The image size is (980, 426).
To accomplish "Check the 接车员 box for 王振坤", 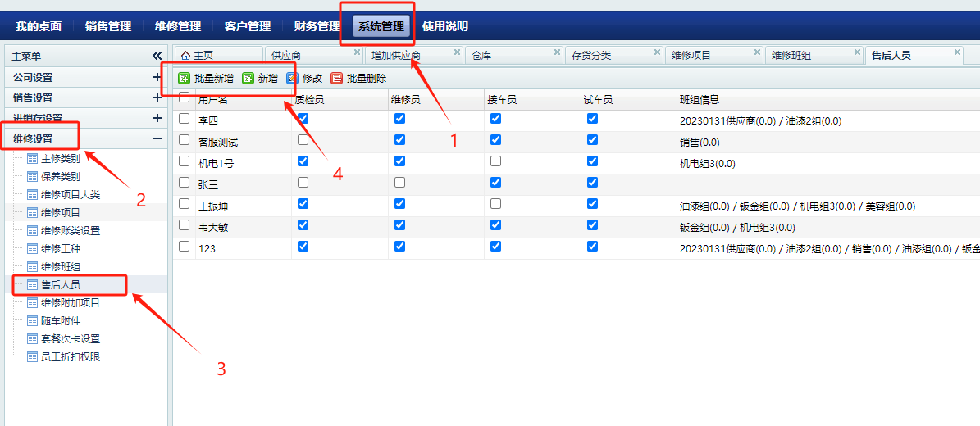I will click(x=495, y=203).
